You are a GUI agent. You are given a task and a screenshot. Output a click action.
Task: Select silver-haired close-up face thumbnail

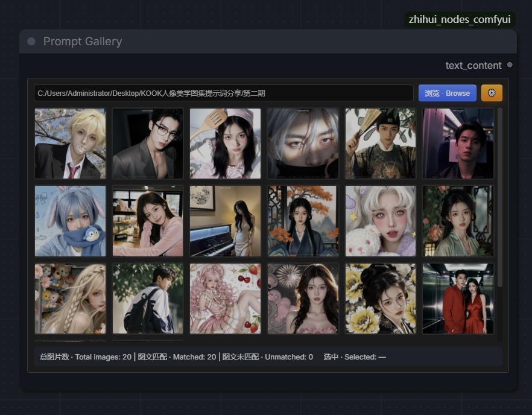303,144
